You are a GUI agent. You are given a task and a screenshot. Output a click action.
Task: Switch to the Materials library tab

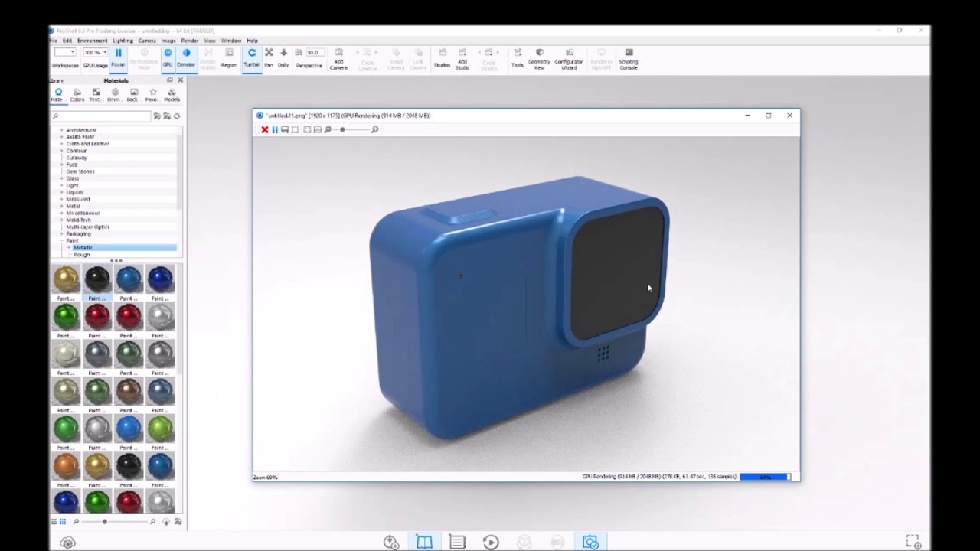[x=57, y=95]
